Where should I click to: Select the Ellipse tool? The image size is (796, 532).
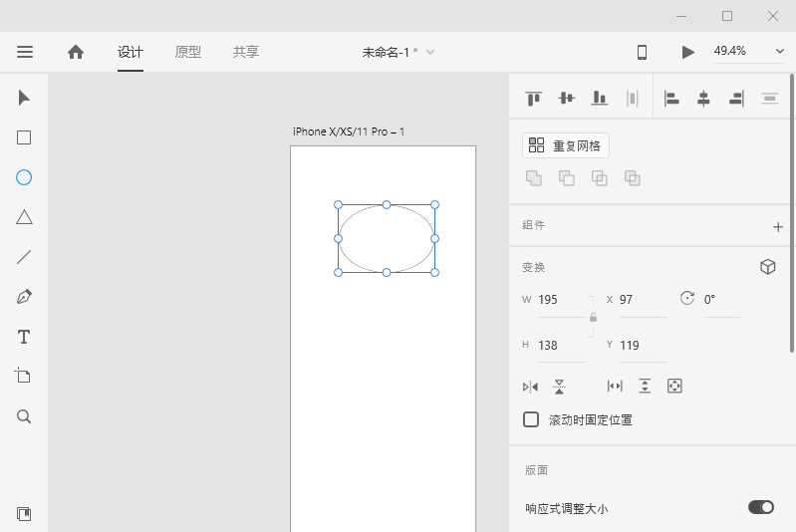click(x=24, y=177)
